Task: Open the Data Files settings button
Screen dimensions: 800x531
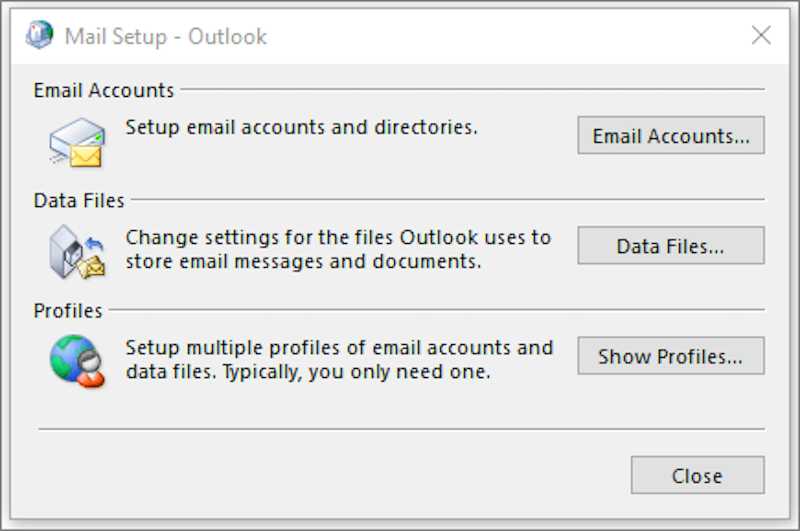Action: (x=671, y=245)
